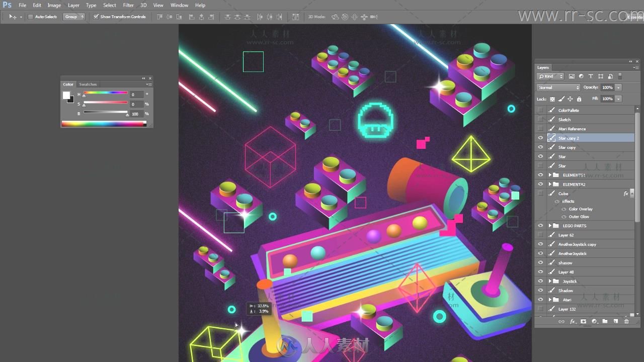The width and height of the screenshot is (644, 362).
Task: Click the Move tool preset icon
Action: point(13,17)
